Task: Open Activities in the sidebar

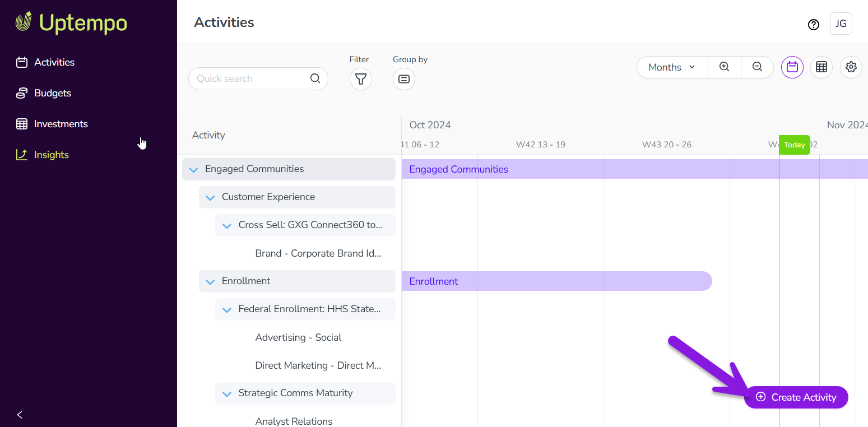Action: [x=54, y=62]
